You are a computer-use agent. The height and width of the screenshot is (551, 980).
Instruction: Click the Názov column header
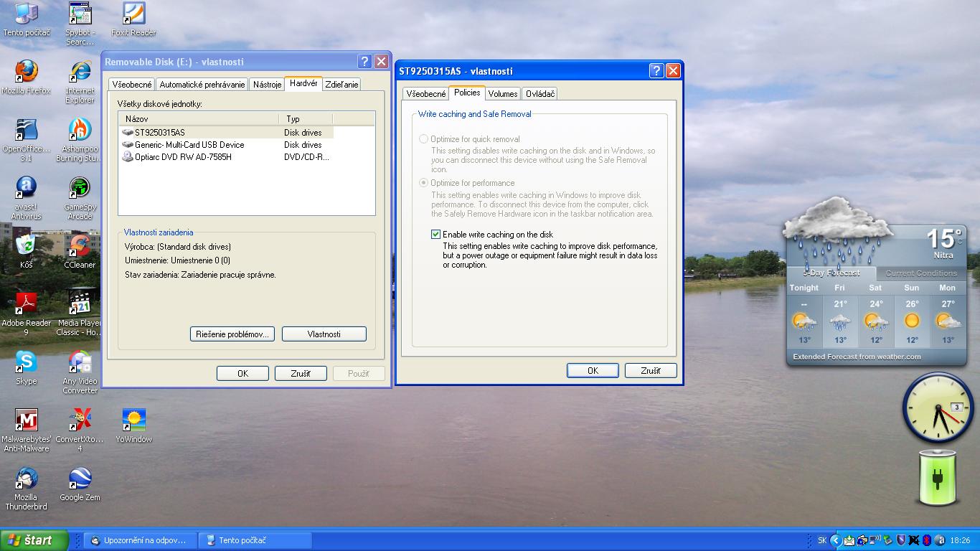pyautogui.click(x=199, y=119)
